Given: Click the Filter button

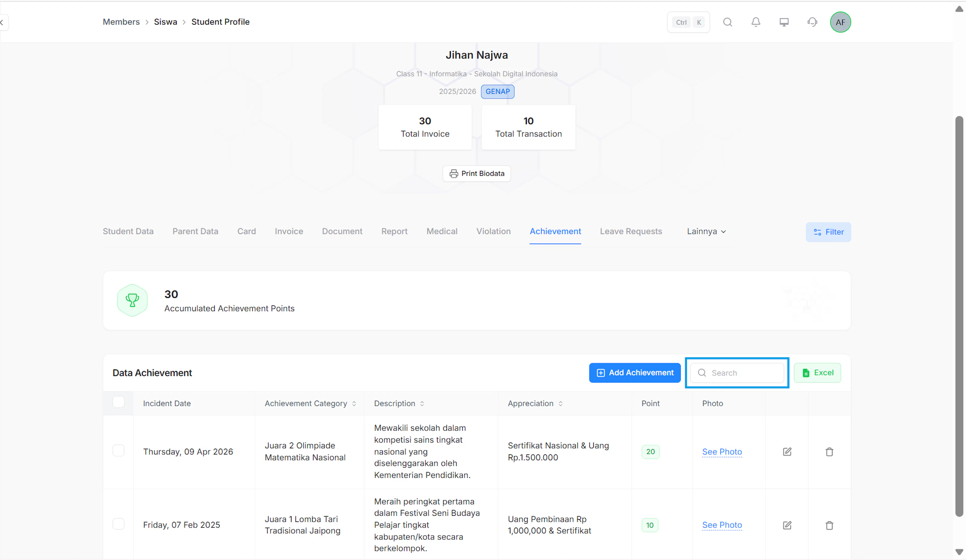Looking at the screenshot, I should click(x=828, y=232).
